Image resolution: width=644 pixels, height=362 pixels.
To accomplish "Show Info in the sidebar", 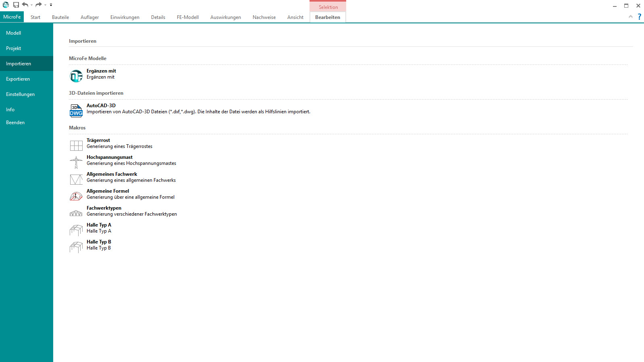I will 27,110.
